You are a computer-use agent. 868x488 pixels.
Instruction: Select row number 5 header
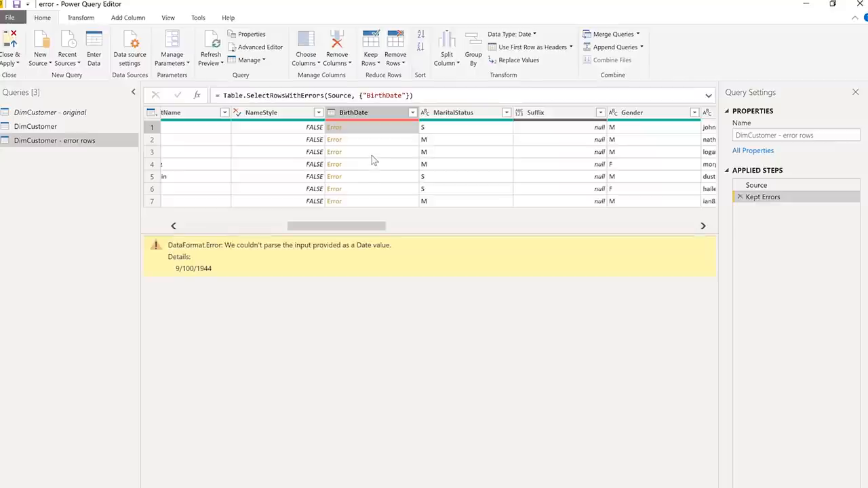152,176
